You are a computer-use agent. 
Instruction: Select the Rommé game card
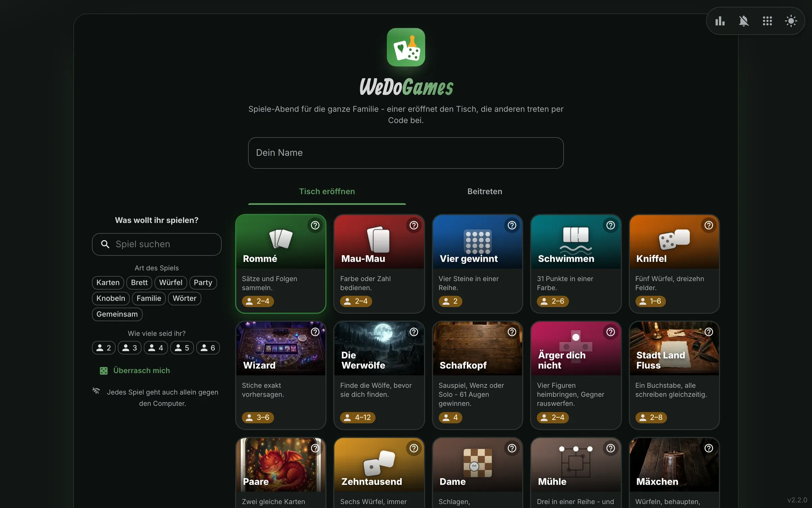(x=281, y=264)
